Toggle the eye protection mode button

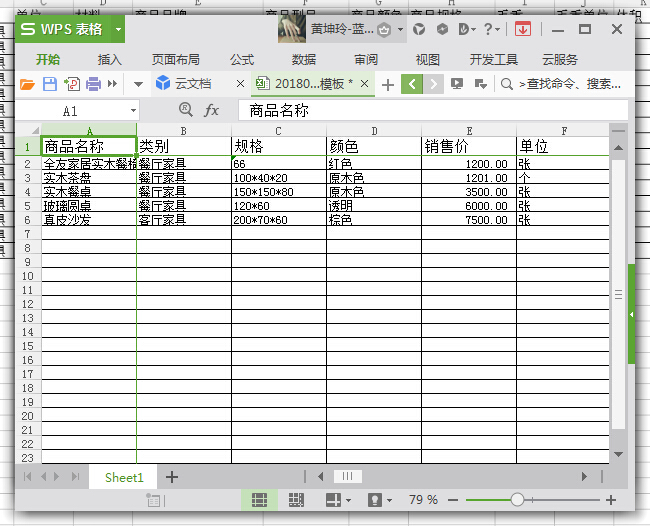point(375,499)
